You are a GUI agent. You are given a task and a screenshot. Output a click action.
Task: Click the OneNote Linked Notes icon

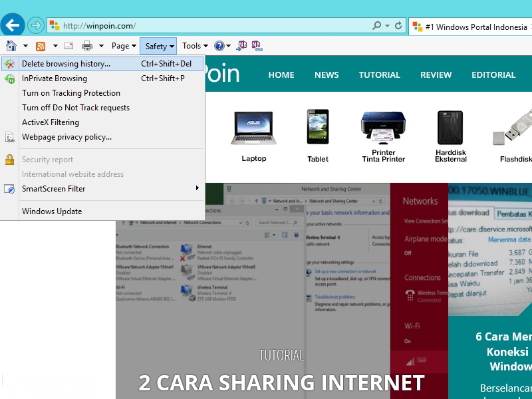click(x=257, y=46)
